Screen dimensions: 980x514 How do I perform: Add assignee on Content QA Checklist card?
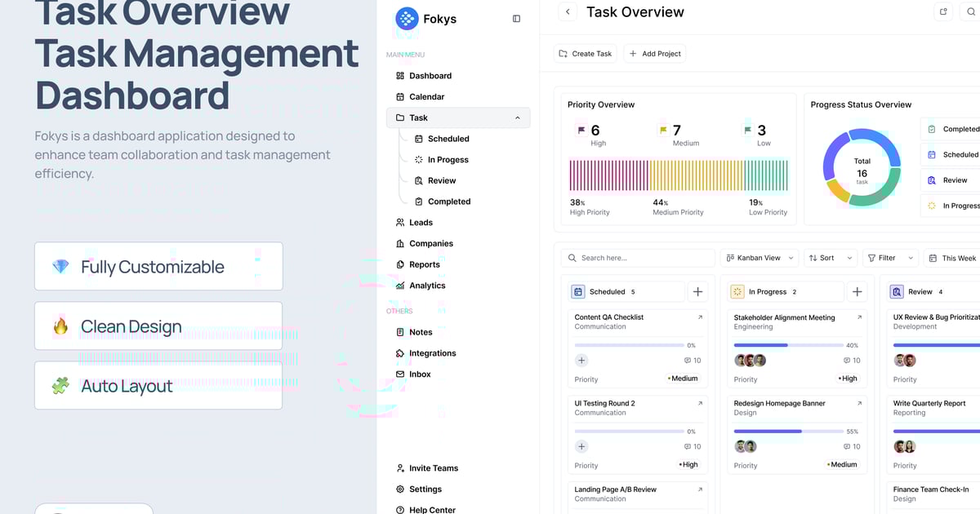click(581, 361)
